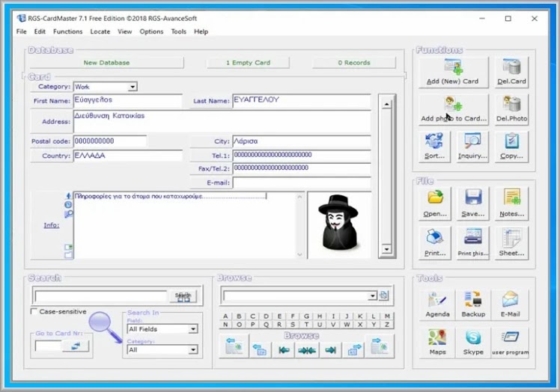Open the Copy function
The image size is (560, 392).
[511, 147]
